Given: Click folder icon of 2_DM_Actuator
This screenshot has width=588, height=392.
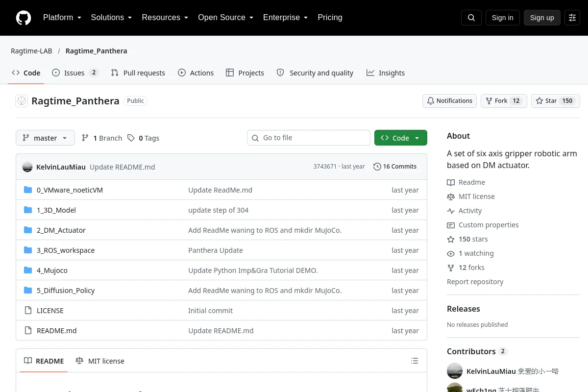Looking at the screenshot, I should [x=28, y=230].
